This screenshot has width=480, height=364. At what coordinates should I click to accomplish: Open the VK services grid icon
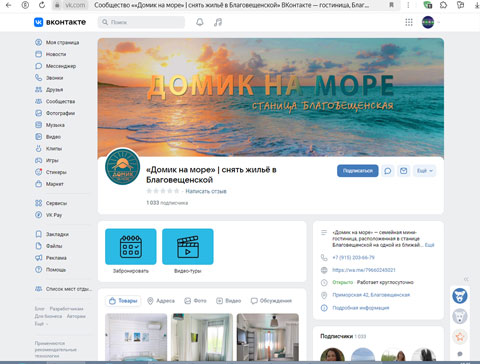pos(409,22)
